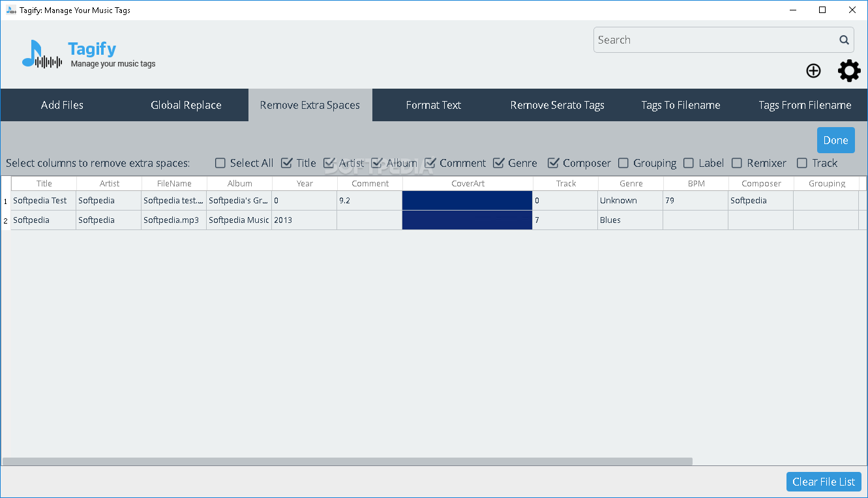Click the Artist column header
The image size is (868, 498).
(109, 183)
